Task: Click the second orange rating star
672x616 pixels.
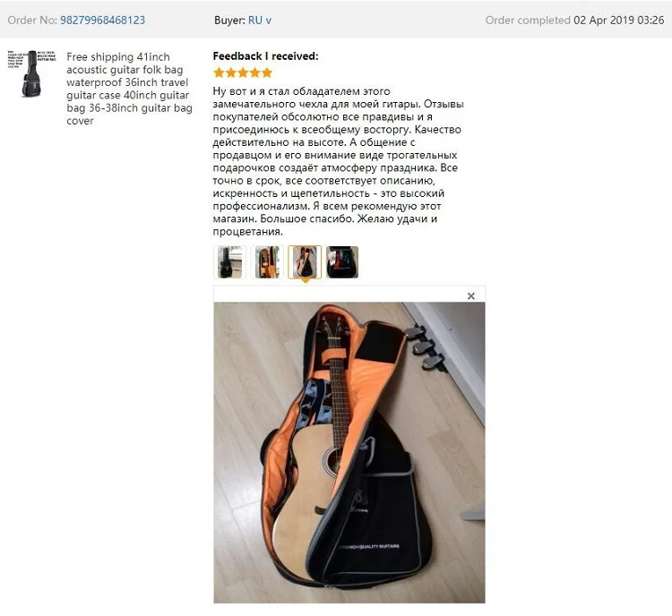Action: (231, 73)
